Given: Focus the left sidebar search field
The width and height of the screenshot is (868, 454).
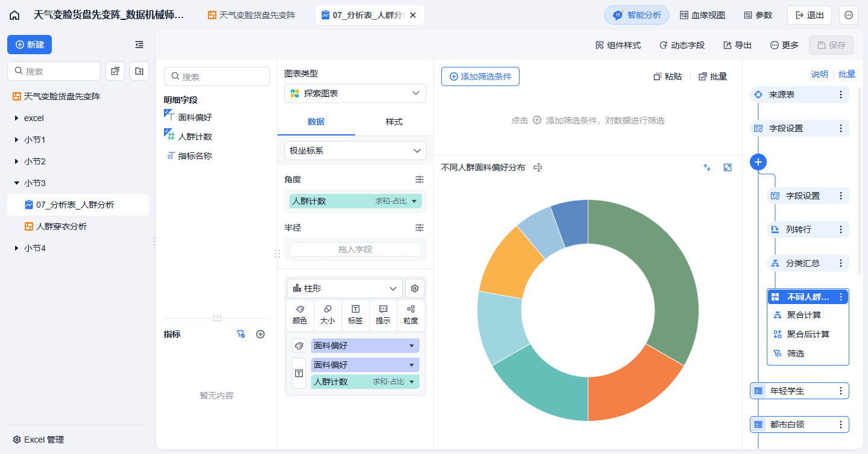Looking at the screenshot, I should click(54, 71).
